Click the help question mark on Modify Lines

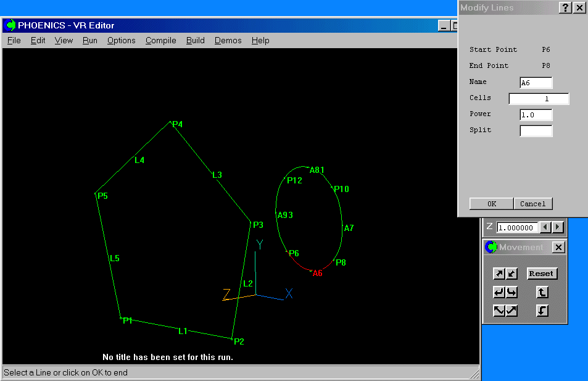(566, 7)
